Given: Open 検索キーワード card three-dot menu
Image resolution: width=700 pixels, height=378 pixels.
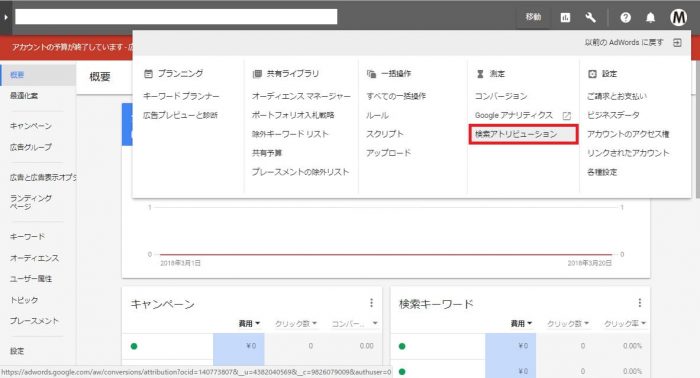Looking at the screenshot, I should point(640,303).
